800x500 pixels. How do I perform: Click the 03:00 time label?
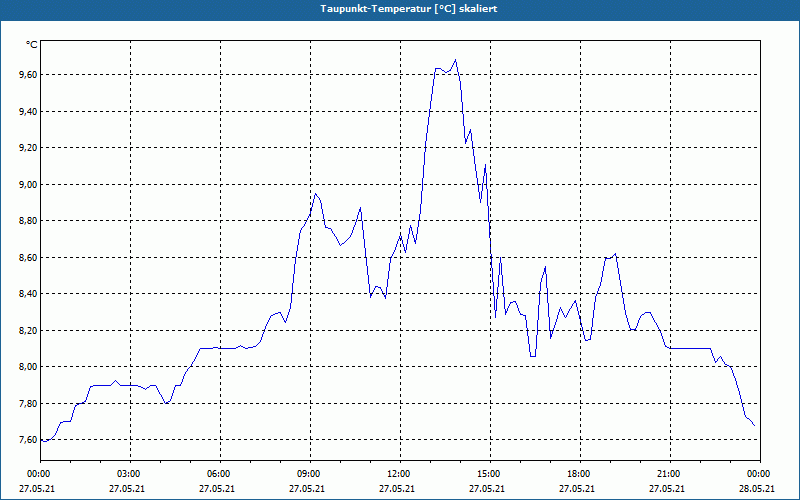[127, 474]
